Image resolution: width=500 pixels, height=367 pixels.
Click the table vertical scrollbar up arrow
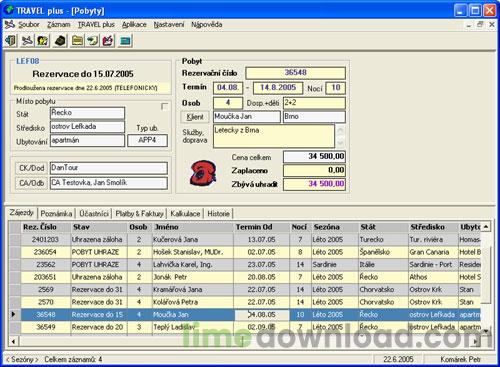(x=486, y=227)
